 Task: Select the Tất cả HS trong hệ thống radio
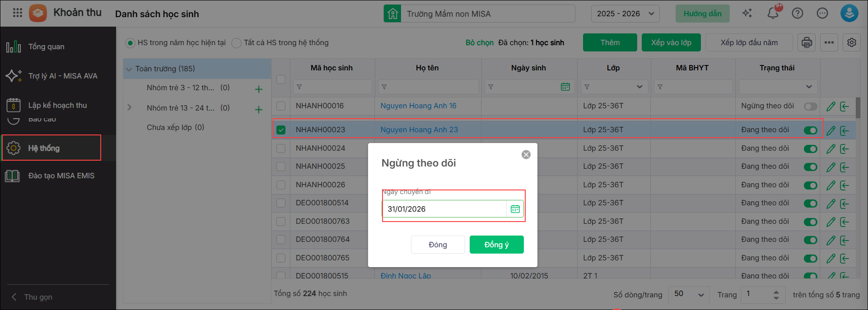(236, 43)
